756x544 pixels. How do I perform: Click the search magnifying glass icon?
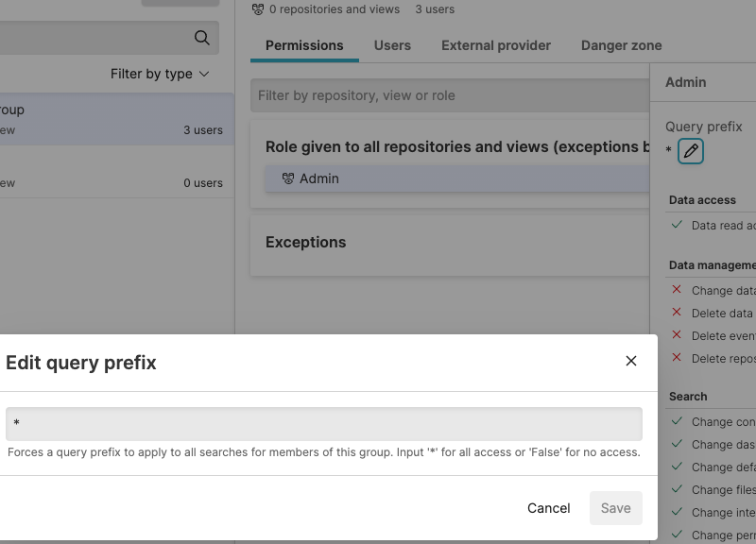click(x=201, y=38)
